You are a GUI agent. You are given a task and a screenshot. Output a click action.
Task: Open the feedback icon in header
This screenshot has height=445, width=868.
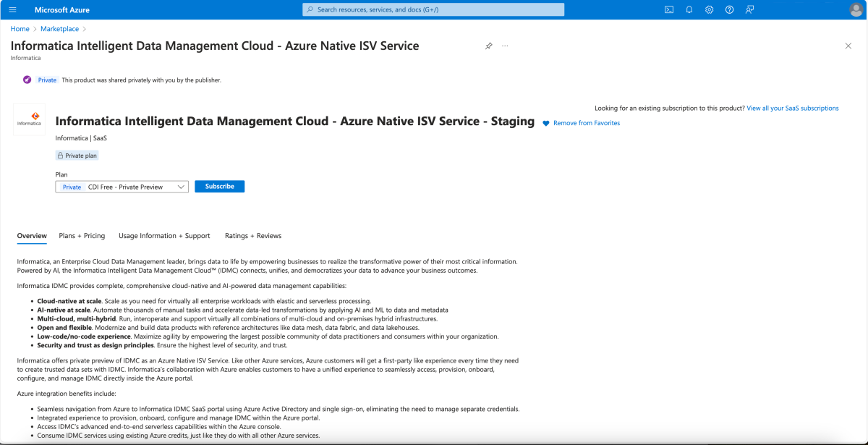pos(749,9)
